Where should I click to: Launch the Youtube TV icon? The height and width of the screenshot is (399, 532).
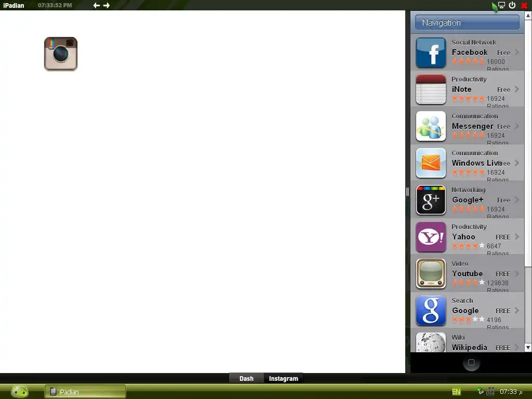coord(431,274)
